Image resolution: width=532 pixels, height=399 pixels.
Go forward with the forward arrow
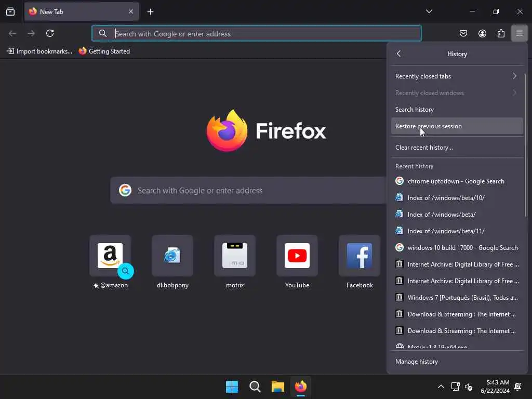[x=31, y=33]
